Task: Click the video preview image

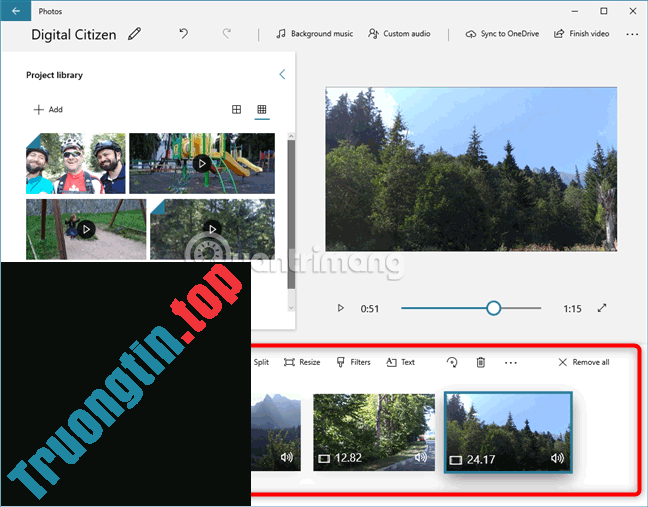Action: coord(471,169)
